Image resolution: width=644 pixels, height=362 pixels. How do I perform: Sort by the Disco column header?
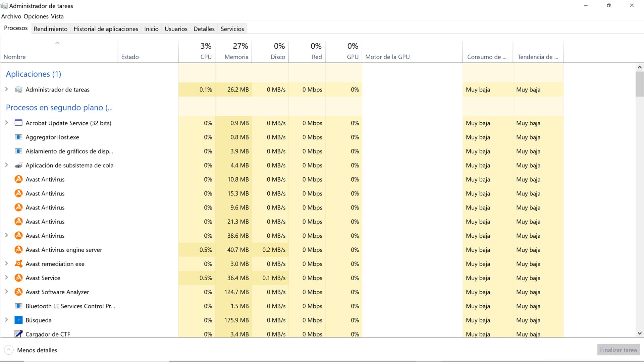click(270, 52)
